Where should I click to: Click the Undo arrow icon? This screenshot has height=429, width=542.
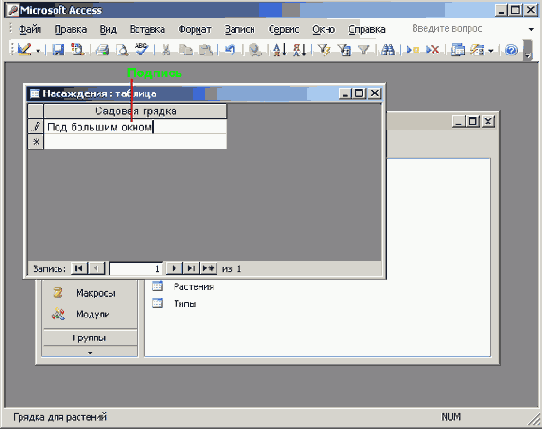[x=230, y=50]
